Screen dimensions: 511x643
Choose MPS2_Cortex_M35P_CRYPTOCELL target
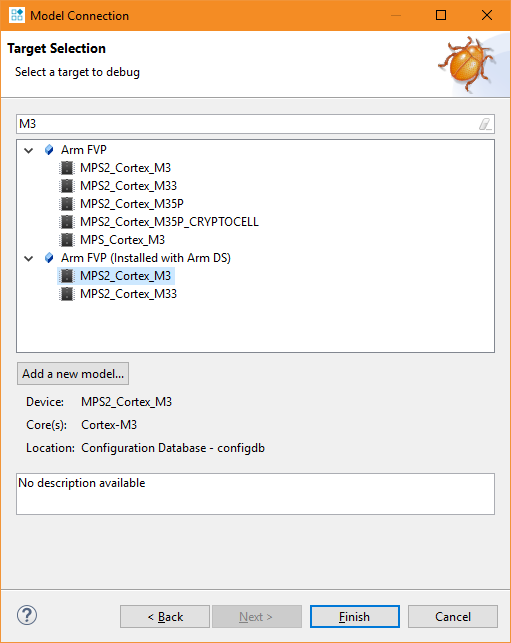pos(169,222)
